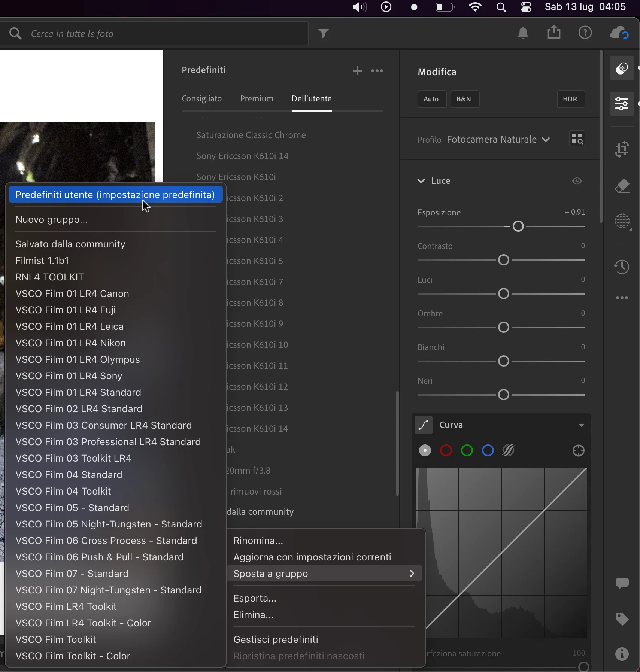Select the striped parametric curve mode
This screenshot has height=672, width=640.
click(x=509, y=451)
